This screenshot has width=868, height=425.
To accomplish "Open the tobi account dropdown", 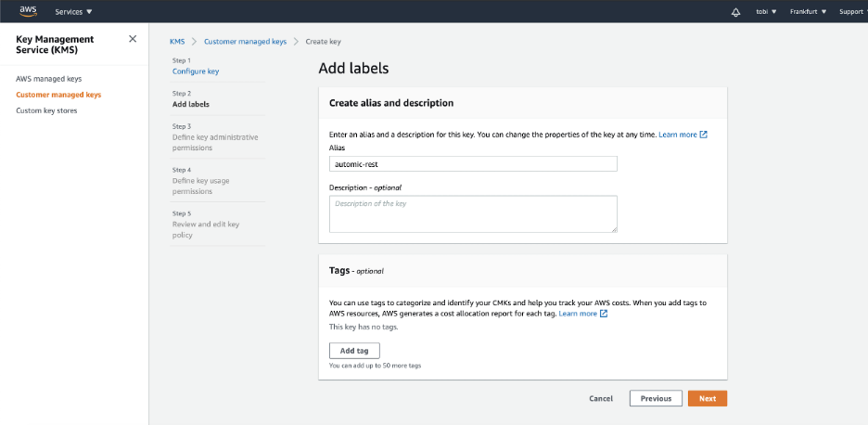I will coord(766,12).
